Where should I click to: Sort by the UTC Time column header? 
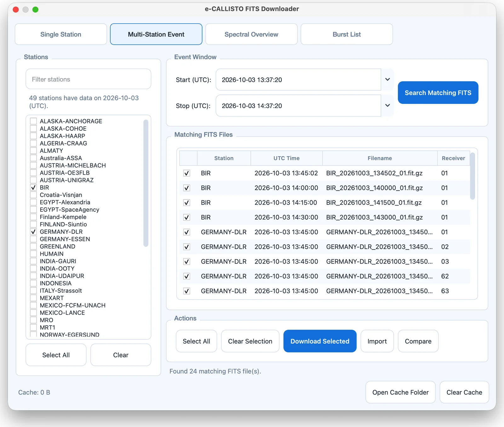tap(287, 158)
